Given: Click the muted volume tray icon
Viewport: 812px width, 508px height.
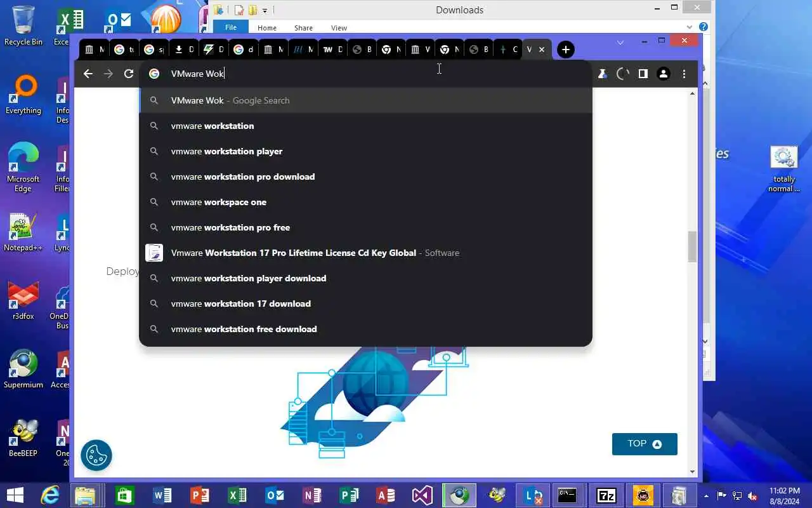Looking at the screenshot, I should pyautogui.click(x=753, y=495).
